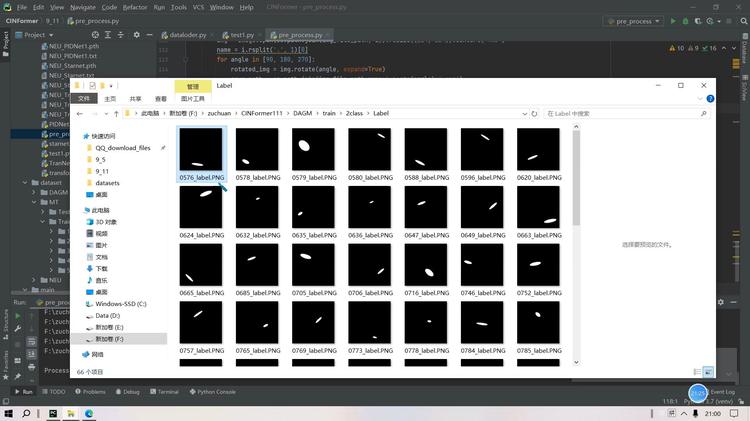Switch to the dataloder.py editor tab
Screen dimensions: 750x421
[184, 35]
